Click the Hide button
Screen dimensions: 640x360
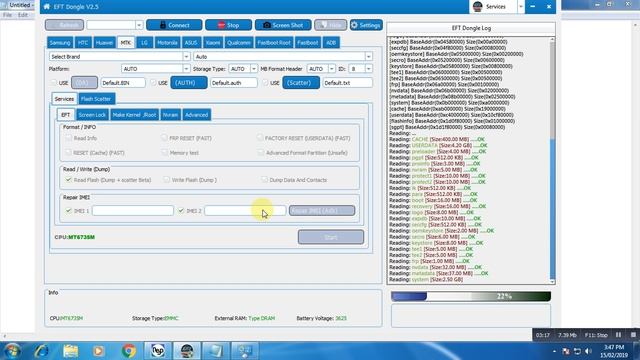(330, 25)
